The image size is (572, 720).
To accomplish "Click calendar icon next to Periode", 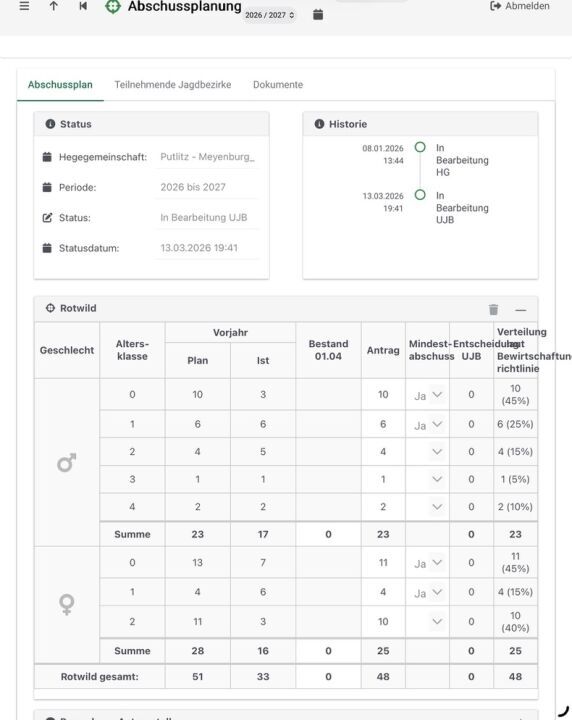I will click(47, 187).
